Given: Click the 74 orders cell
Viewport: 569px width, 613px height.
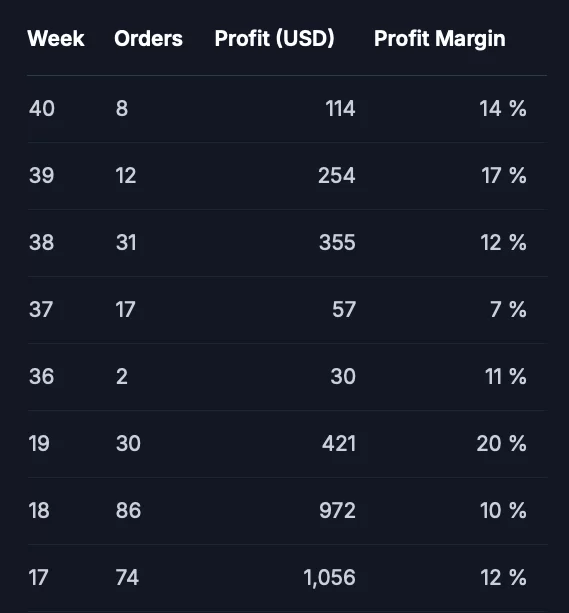Looking at the screenshot, I should (x=127, y=577).
